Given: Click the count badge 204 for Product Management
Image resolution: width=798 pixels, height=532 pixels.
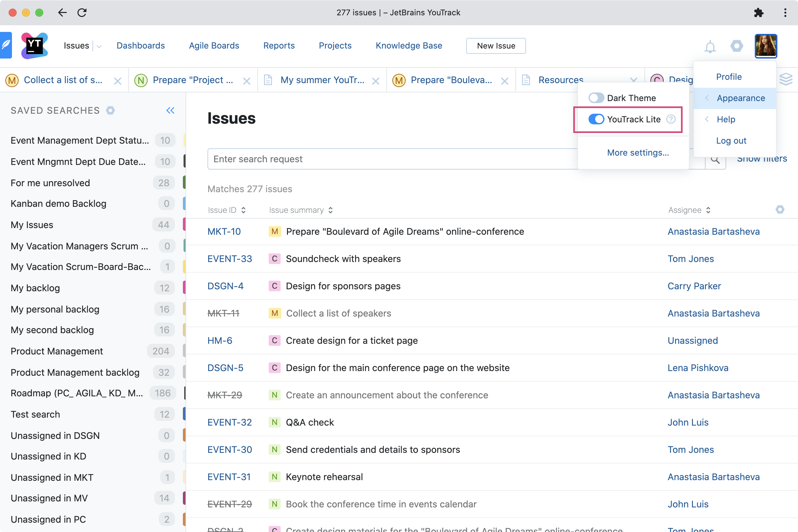Looking at the screenshot, I should [161, 351].
